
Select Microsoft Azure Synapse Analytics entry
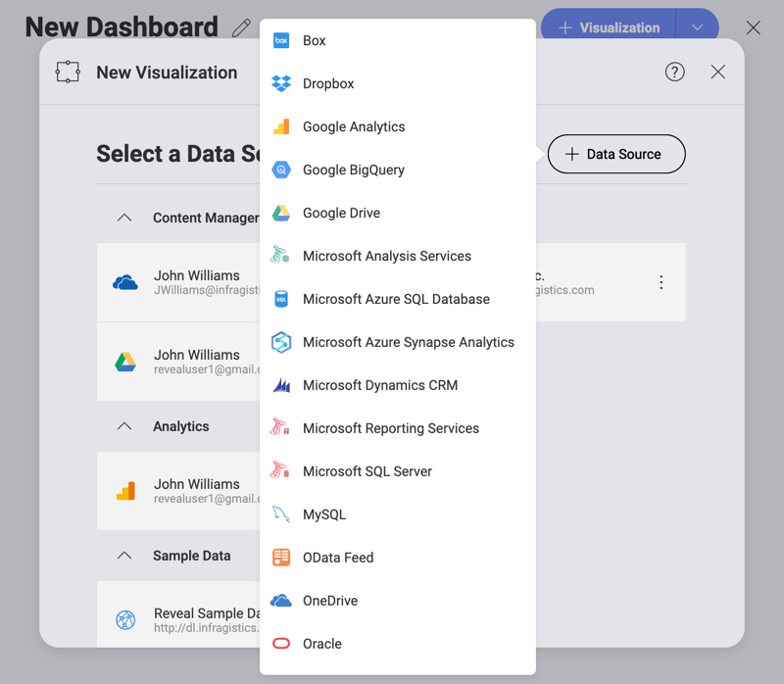point(398,342)
